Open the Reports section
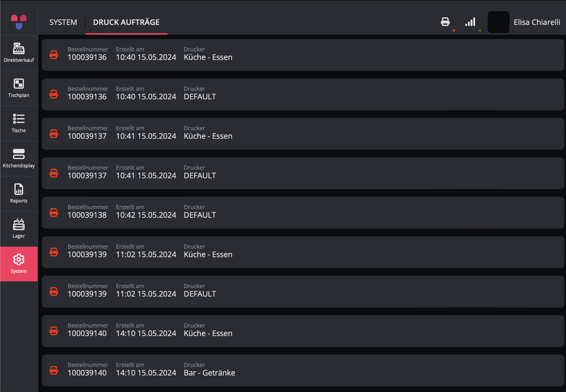The width and height of the screenshot is (566, 392). pos(19,194)
